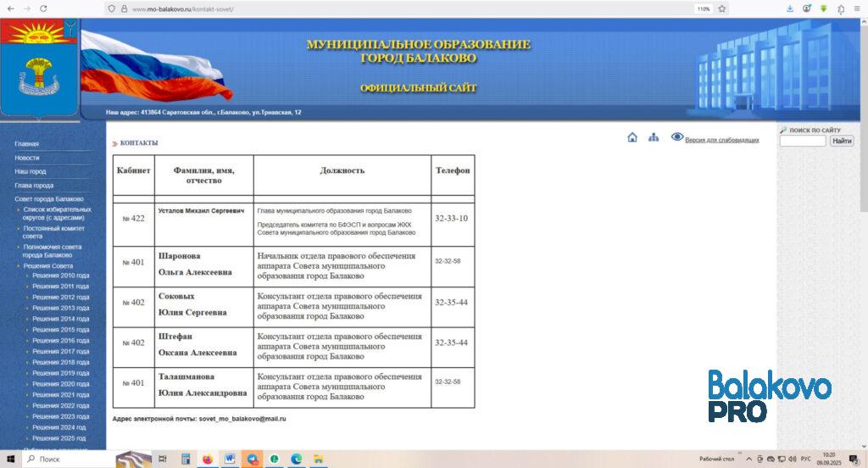
Task: Focus the site search input field
Action: pyautogui.click(x=803, y=142)
